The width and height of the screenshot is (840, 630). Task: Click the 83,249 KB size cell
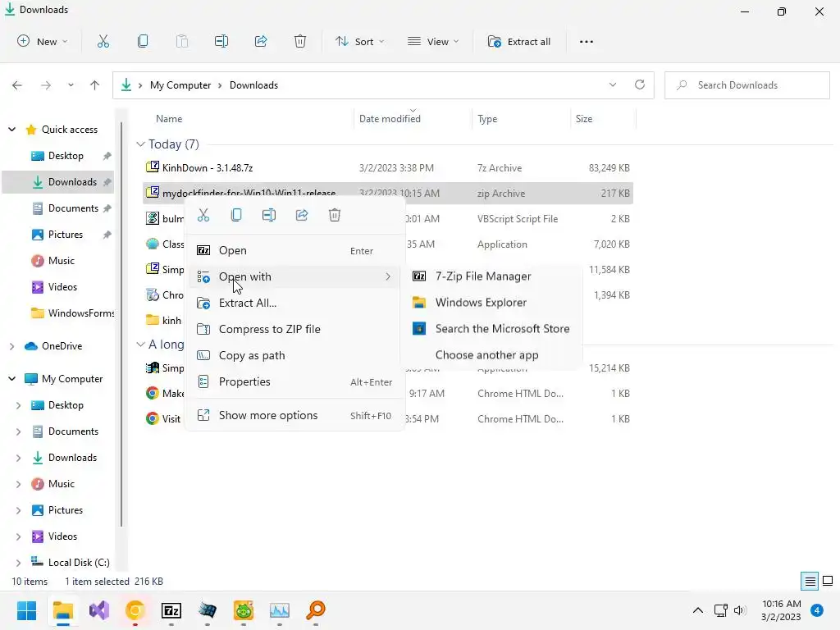coord(609,167)
